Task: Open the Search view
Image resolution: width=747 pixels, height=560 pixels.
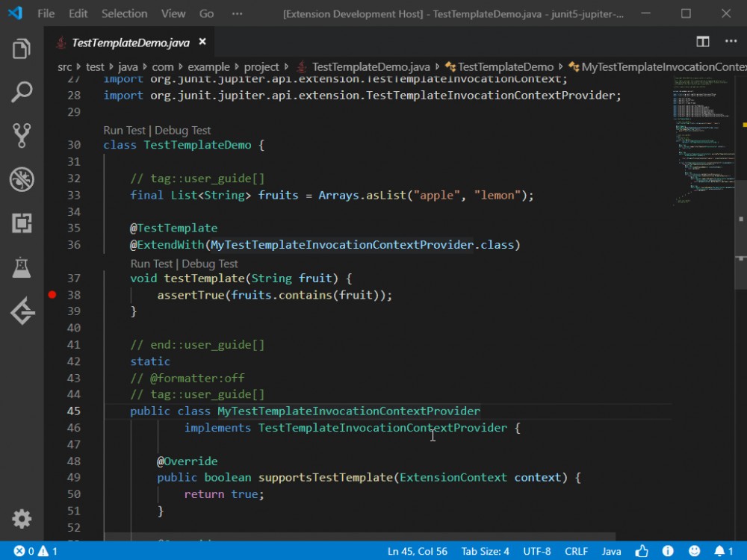Action: (20, 91)
